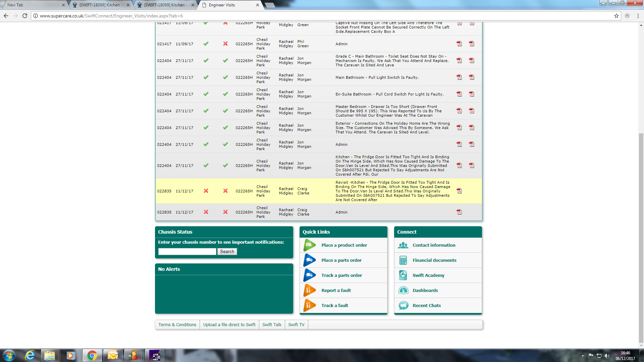Click the chassis number input field

[187, 251]
